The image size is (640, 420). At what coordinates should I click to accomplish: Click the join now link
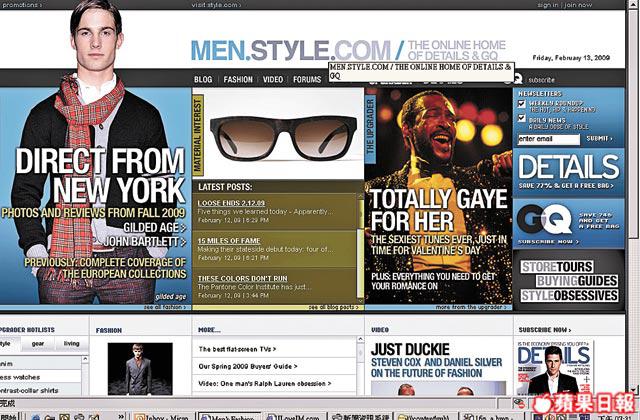pyautogui.click(x=578, y=5)
